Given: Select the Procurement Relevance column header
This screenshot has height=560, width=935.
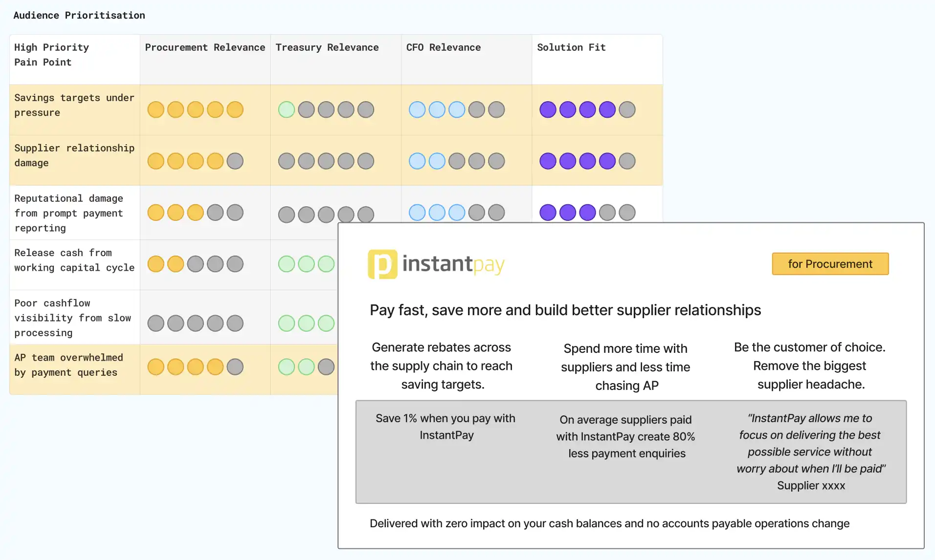Looking at the screenshot, I should point(205,47).
